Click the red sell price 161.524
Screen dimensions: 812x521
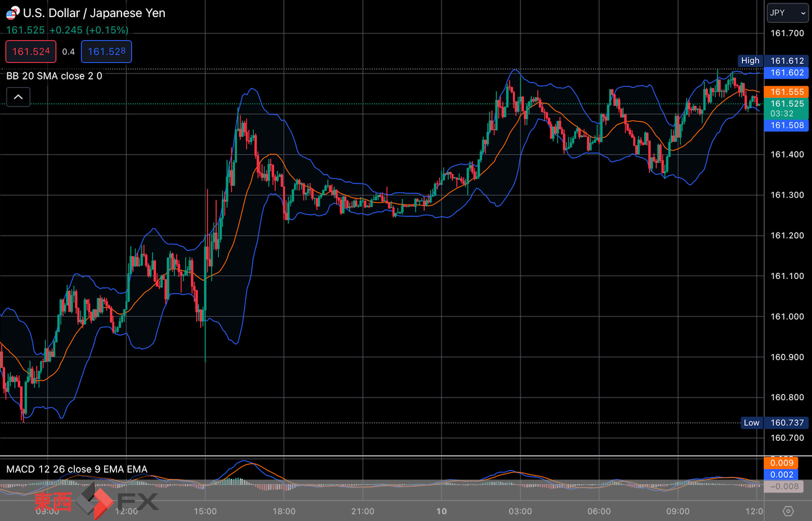[31, 52]
